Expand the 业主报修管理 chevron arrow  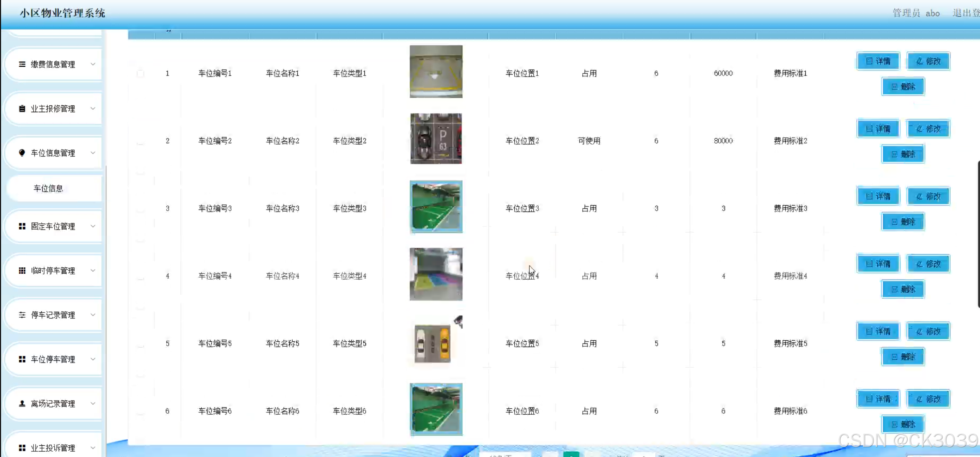93,108
